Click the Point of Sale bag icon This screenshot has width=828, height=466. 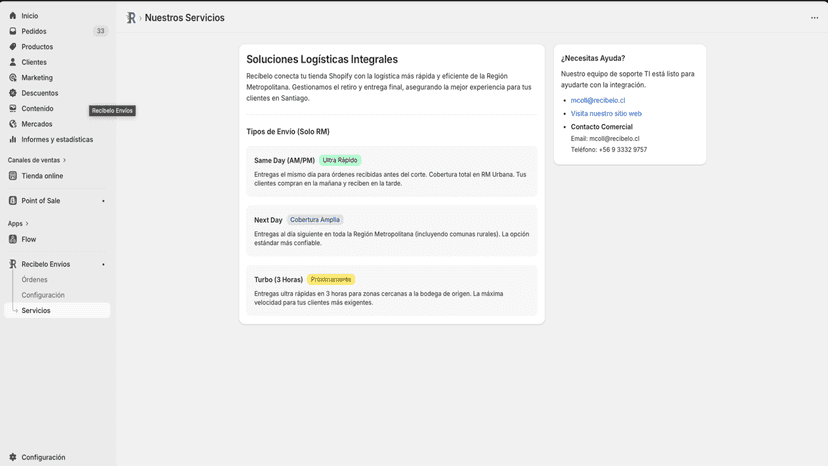coord(13,201)
